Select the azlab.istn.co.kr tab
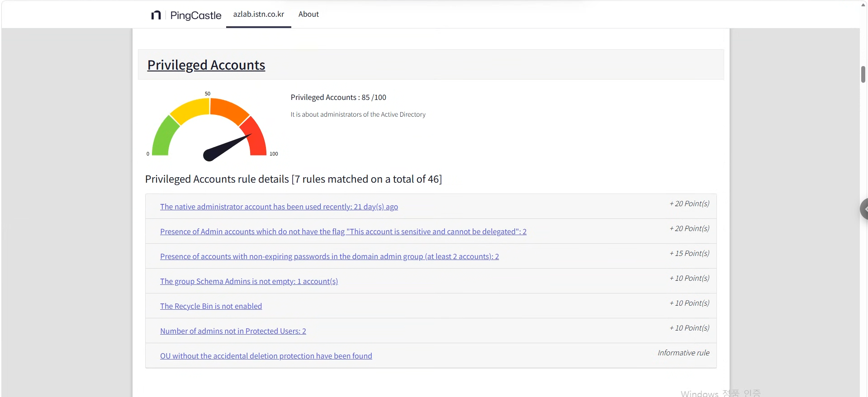The image size is (868, 397). coord(259,14)
